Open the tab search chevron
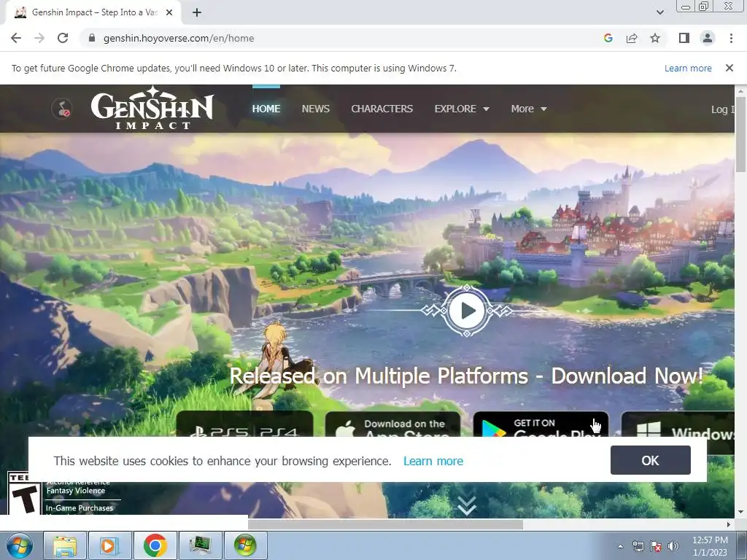This screenshot has height=560, width=747. 659,12
